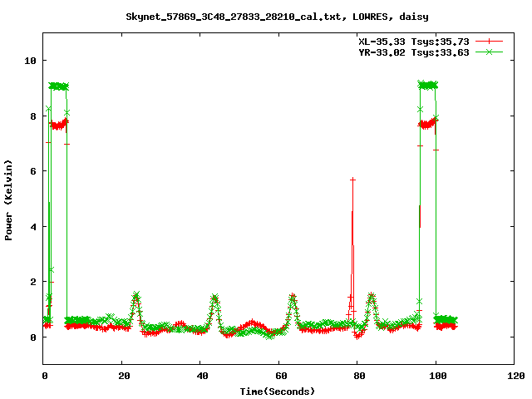This screenshot has height=399, width=532.
Task: Click the y-axis tick label 2
Action: click(33, 282)
